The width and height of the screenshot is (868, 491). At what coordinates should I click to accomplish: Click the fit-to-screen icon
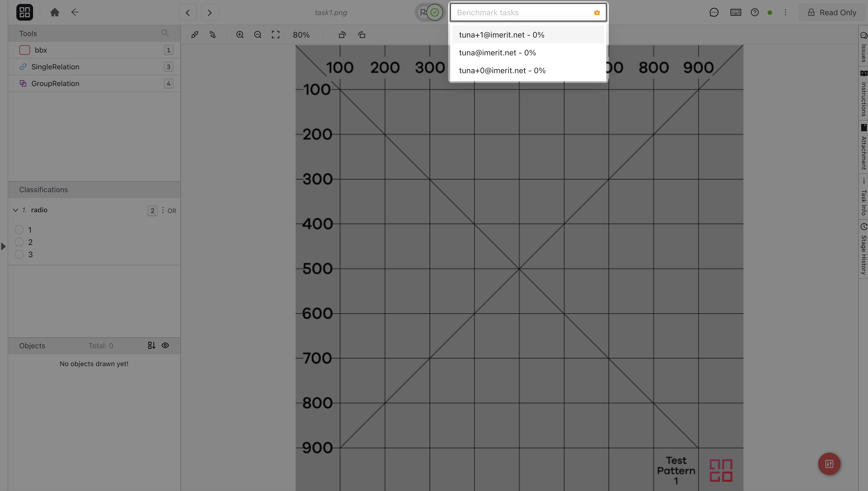point(275,35)
